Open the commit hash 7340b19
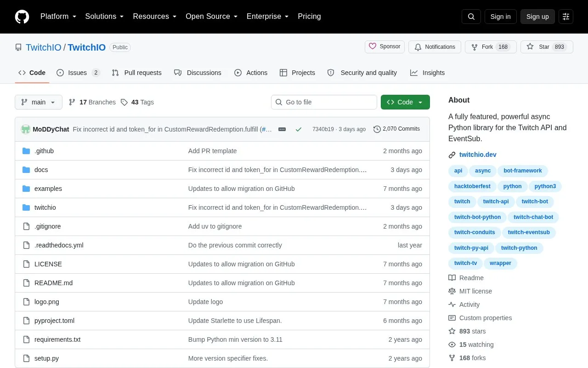 coord(323,129)
